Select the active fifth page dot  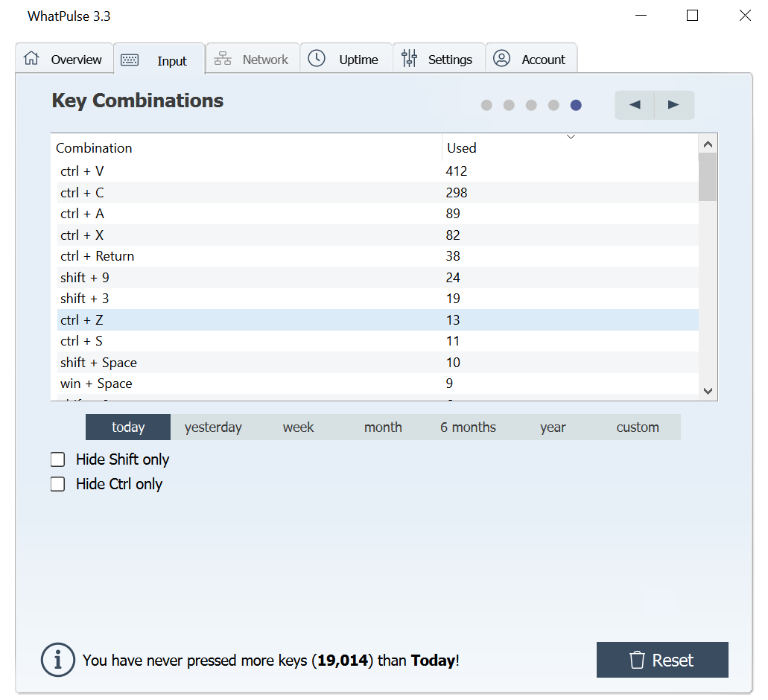tap(576, 105)
